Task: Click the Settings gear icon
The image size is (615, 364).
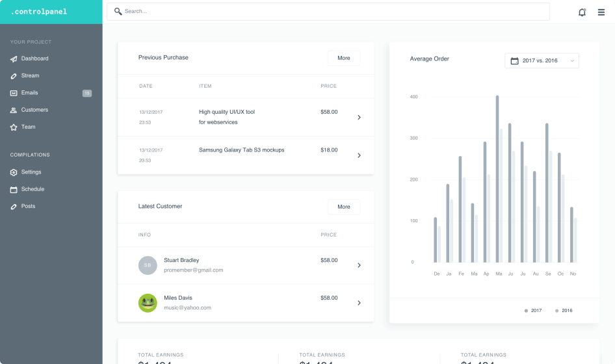Action: 14,172
